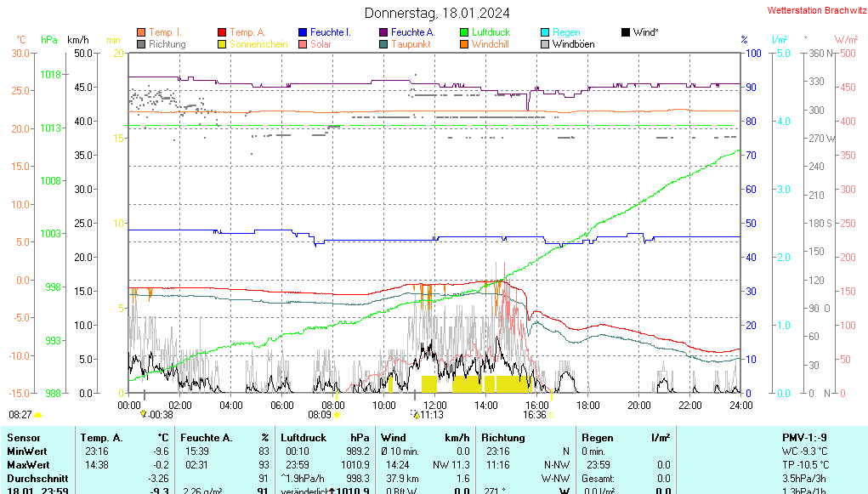Click the purple Feuchte A. legend swatch
Viewport: 868px width, 494px height.
point(383,32)
